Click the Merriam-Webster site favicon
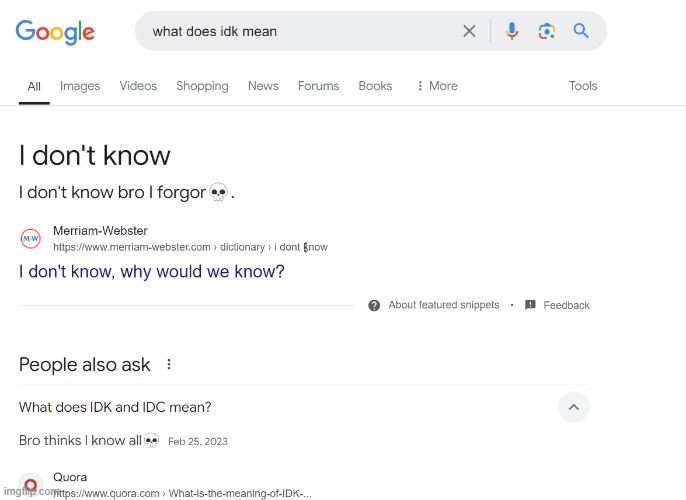Viewport: 686px width, 500px height. (x=31, y=239)
